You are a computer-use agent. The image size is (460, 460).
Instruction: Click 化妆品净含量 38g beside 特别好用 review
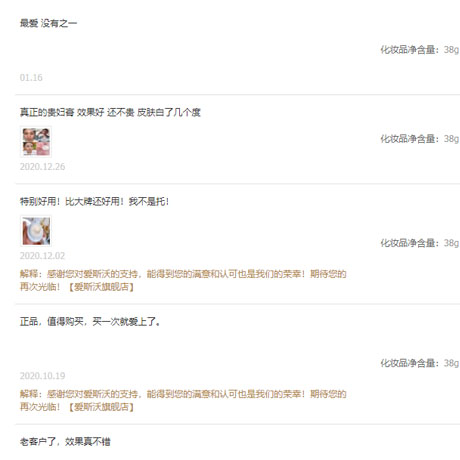(420, 243)
